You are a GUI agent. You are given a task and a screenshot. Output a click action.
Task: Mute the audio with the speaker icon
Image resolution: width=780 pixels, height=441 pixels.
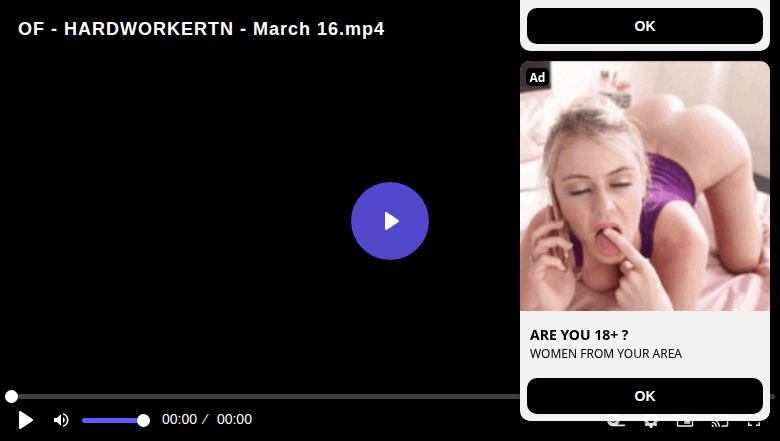61,420
